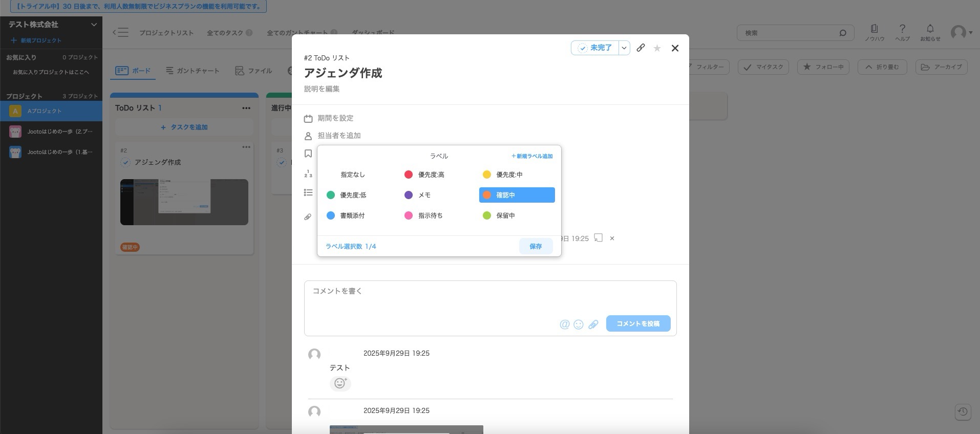The width and height of the screenshot is (980, 434).
Task: Attach file using comment paperclip icon
Action: click(593, 324)
